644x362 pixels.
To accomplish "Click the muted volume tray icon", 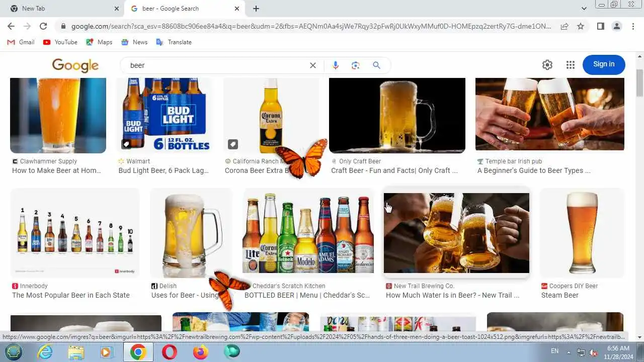I will click(594, 352).
